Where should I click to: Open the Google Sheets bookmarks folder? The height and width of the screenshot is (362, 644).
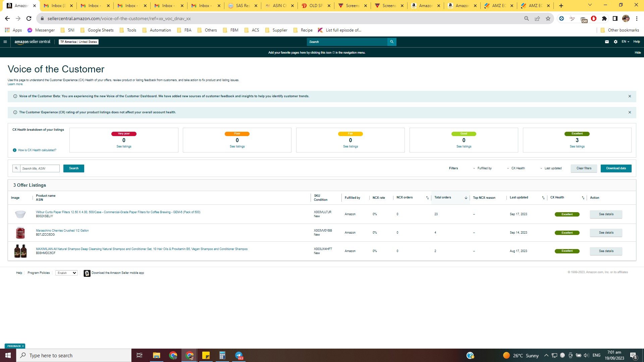[x=97, y=30]
